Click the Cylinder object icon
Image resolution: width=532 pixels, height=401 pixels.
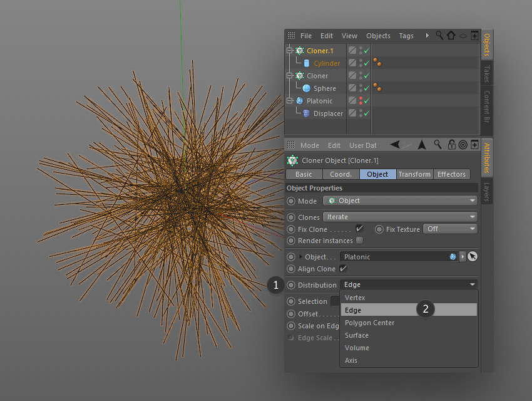click(x=307, y=63)
